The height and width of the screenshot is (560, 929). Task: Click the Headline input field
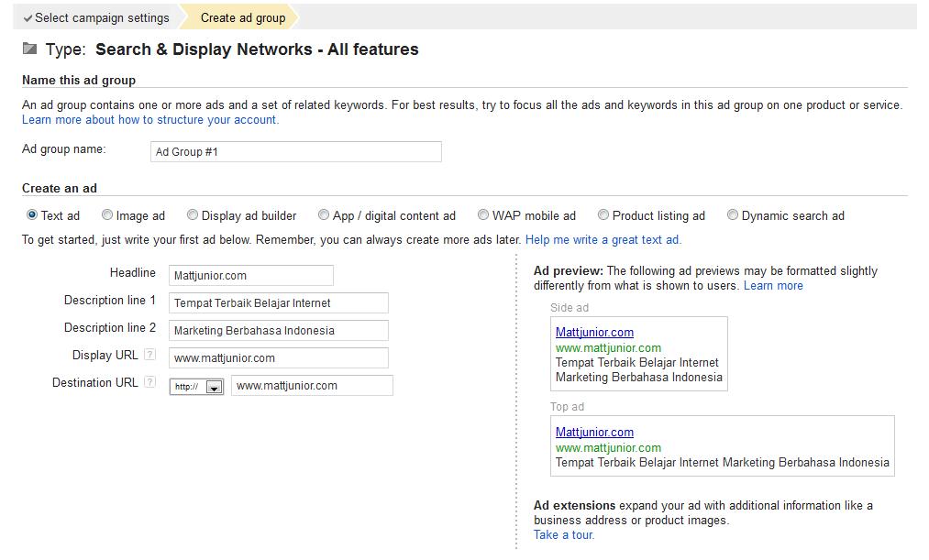pos(251,275)
